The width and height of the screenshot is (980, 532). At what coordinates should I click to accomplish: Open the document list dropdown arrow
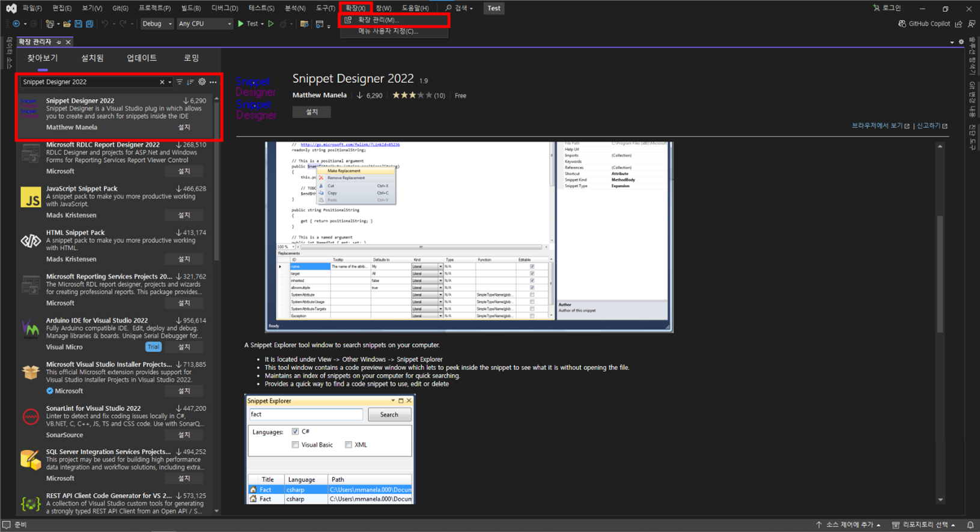click(952, 42)
